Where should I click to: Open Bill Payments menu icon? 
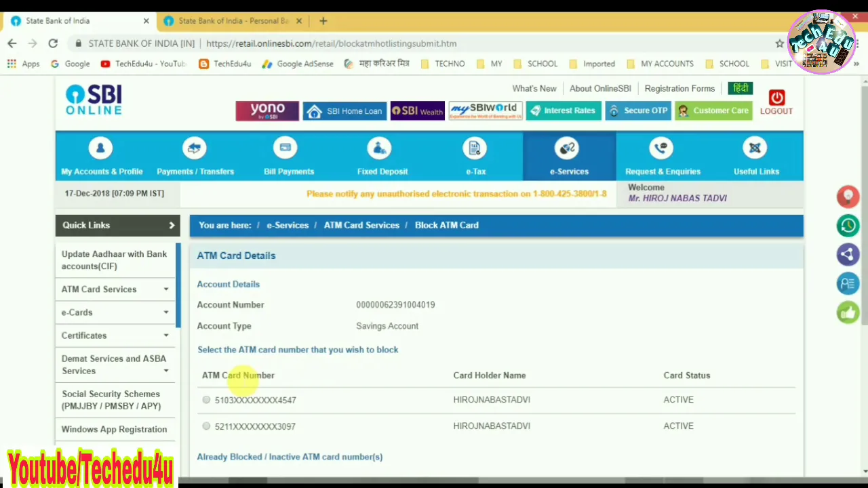(x=285, y=148)
